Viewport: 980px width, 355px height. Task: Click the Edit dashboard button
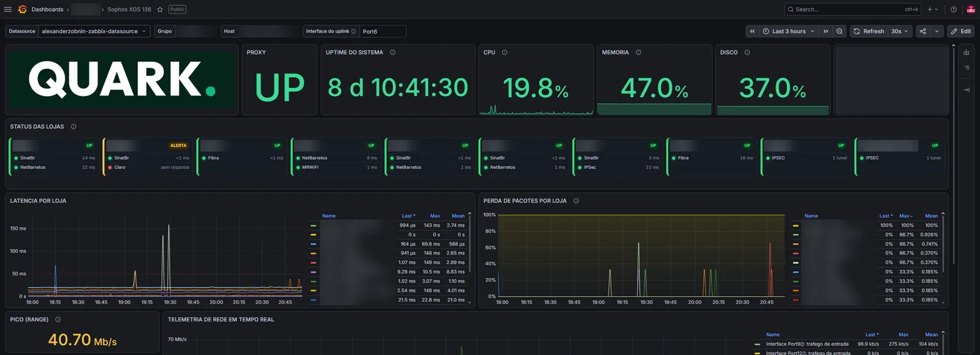point(961,31)
